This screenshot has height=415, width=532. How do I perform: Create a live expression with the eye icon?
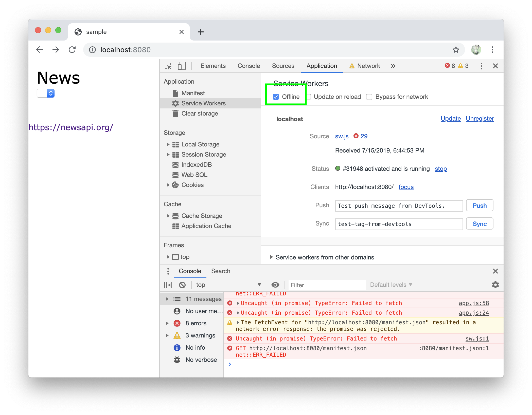point(275,285)
